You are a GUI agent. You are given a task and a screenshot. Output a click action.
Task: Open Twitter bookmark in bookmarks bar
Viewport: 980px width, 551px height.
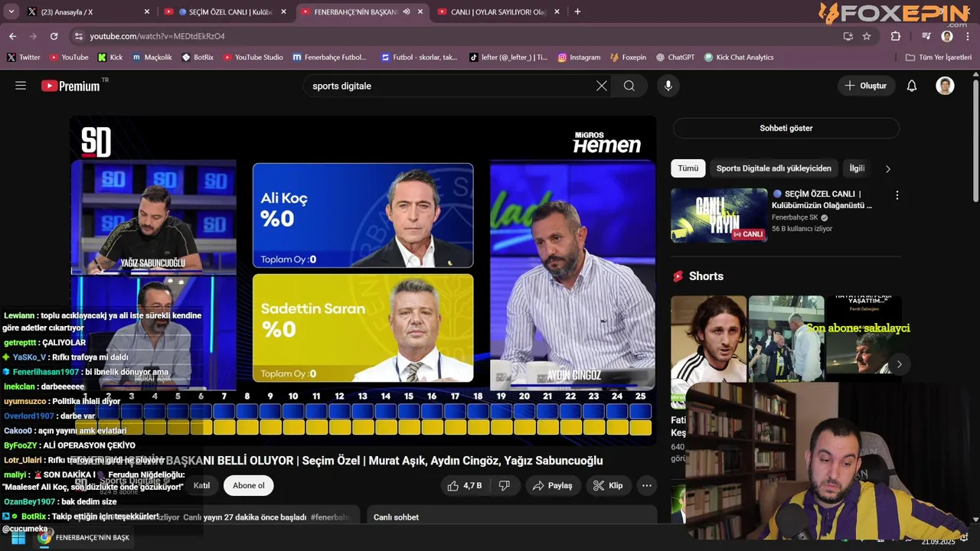pos(24,57)
